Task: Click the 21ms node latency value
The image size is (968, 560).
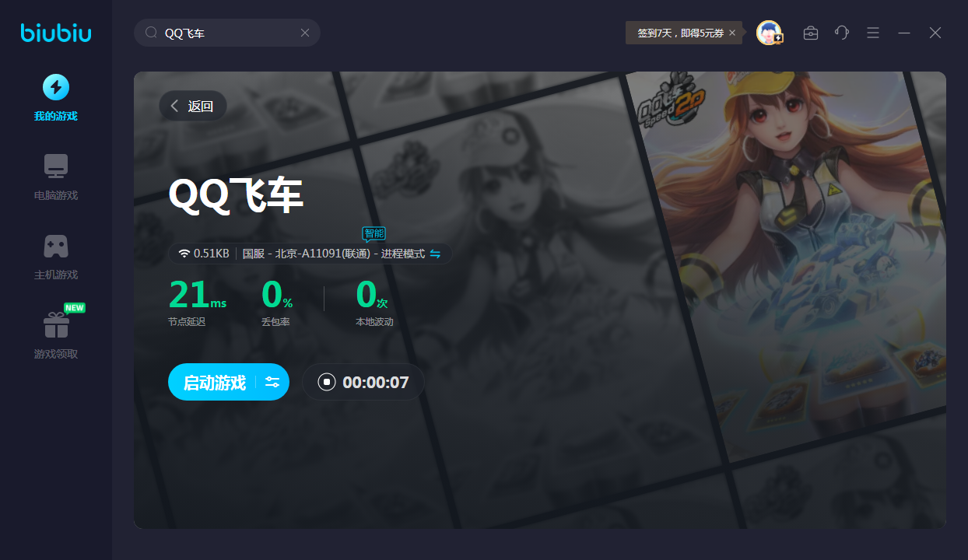Action: coord(198,296)
